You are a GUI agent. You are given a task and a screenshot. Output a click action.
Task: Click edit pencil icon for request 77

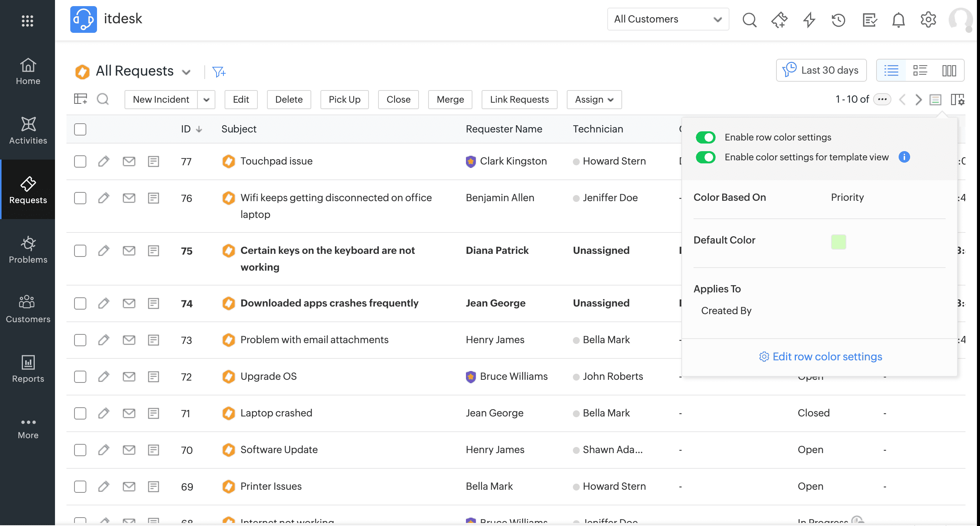pos(103,161)
